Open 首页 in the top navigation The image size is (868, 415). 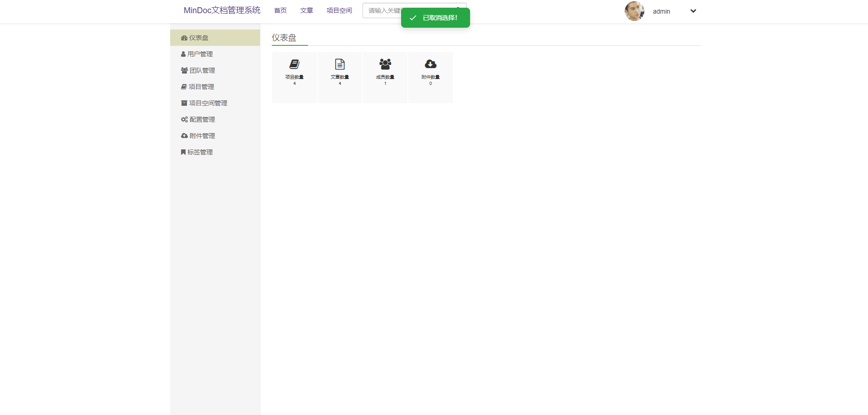click(x=280, y=10)
